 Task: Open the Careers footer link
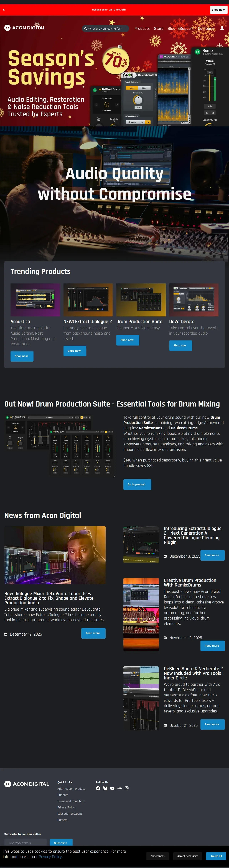(x=62, y=820)
